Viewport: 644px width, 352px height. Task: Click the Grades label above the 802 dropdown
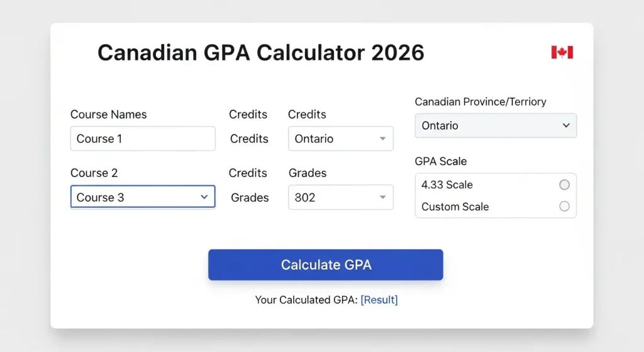tap(308, 173)
